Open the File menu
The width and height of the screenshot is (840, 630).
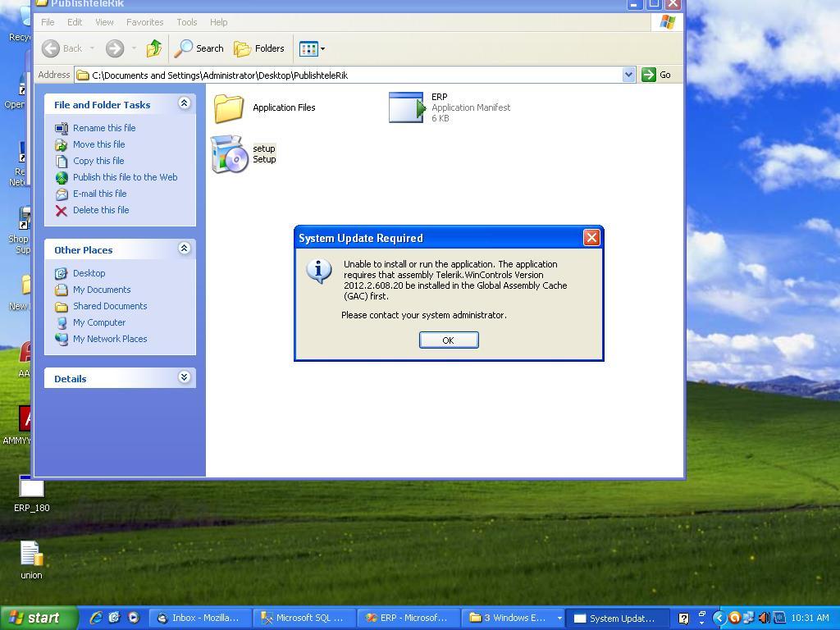tap(48, 22)
